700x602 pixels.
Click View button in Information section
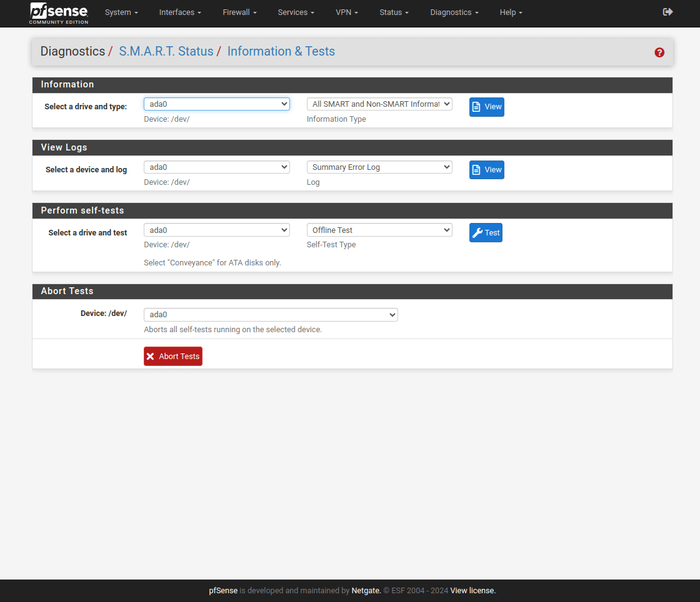point(486,107)
